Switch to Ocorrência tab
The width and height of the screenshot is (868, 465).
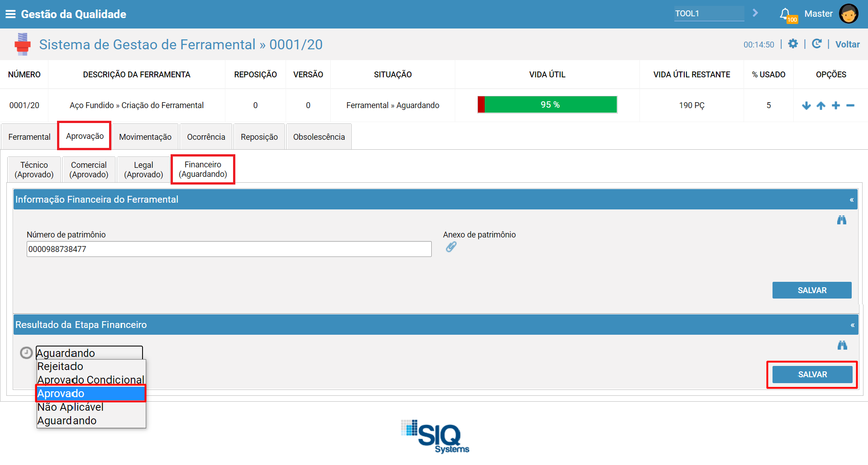[206, 137]
